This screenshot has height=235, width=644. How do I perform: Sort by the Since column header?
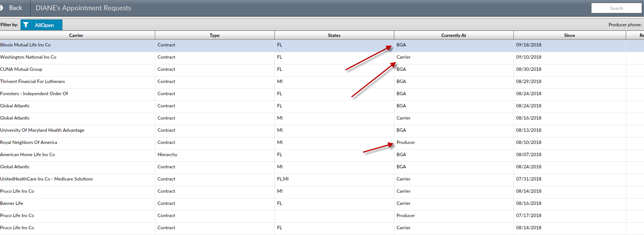[x=569, y=35]
